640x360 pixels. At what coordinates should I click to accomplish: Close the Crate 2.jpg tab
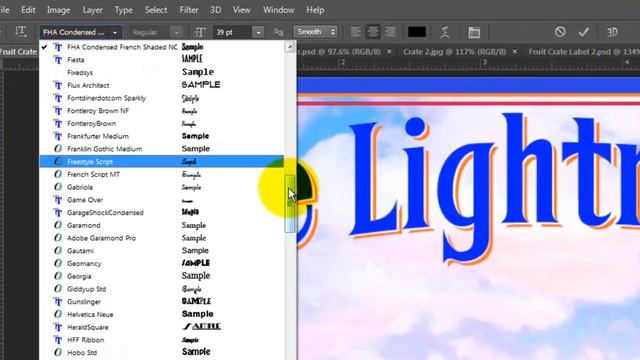pos(515,52)
